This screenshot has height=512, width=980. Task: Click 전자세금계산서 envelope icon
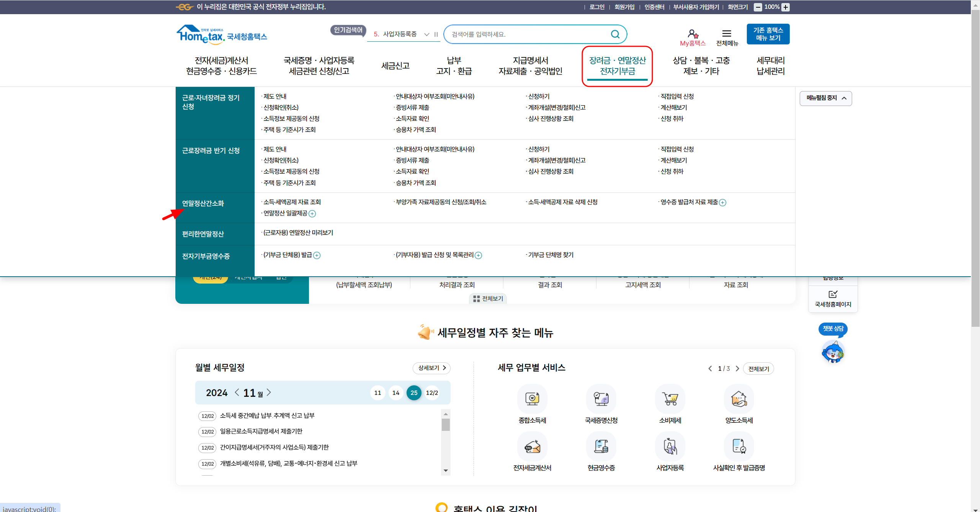(x=532, y=447)
